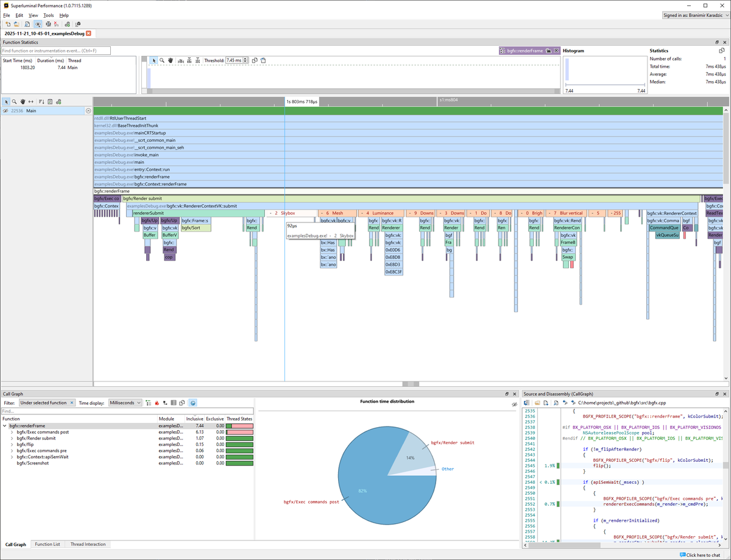Select the Call Graph bottom tab
This screenshot has height=560, width=731.
coord(16,544)
